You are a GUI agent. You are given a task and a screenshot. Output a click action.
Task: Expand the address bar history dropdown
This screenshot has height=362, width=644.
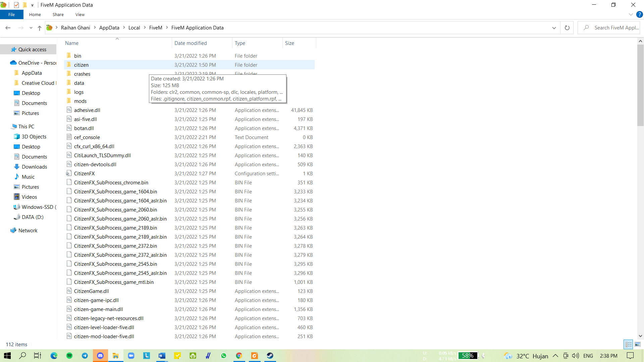(x=554, y=28)
